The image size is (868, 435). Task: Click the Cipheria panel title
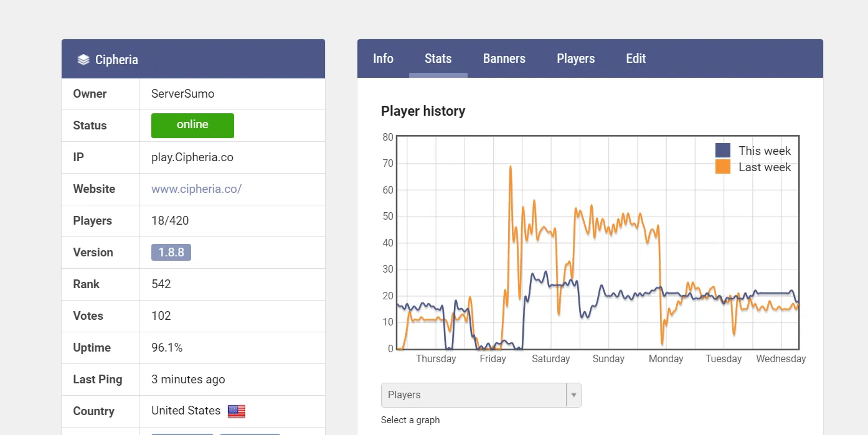[116, 60]
